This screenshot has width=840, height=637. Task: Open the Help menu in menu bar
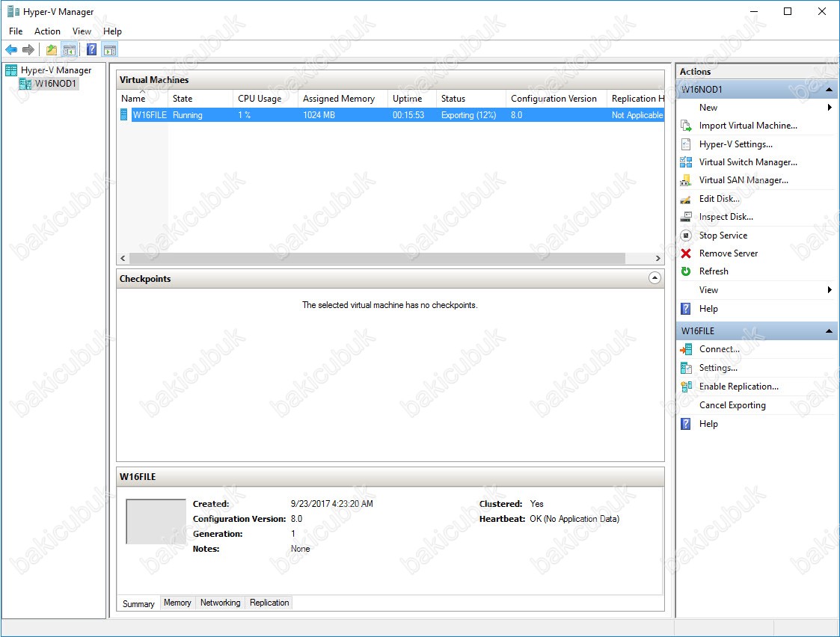pos(112,31)
